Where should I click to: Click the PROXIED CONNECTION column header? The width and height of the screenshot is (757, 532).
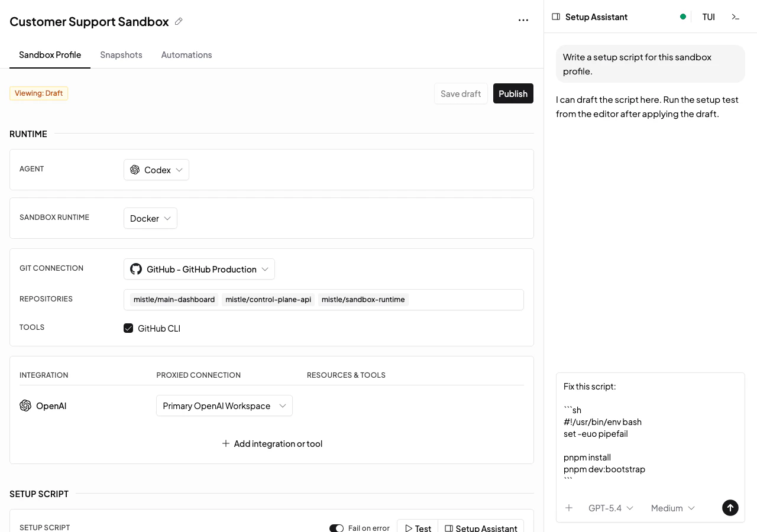coord(198,375)
